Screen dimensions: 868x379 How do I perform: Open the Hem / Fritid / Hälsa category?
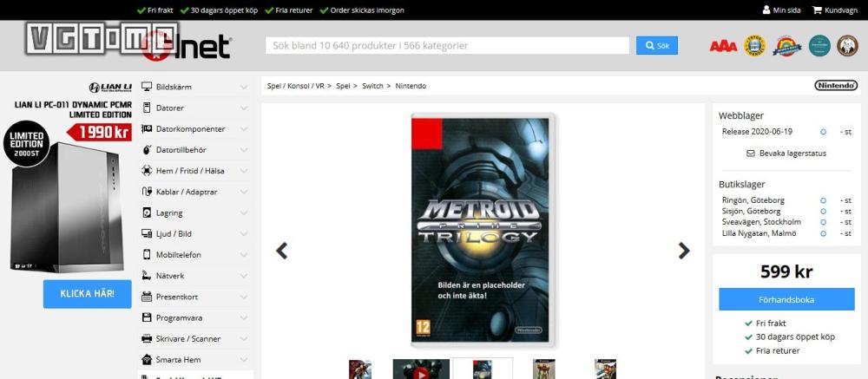click(x=190, y=171)
